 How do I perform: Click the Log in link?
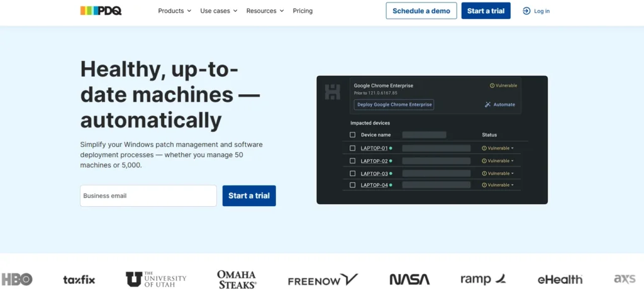click(x=541, y=11)
